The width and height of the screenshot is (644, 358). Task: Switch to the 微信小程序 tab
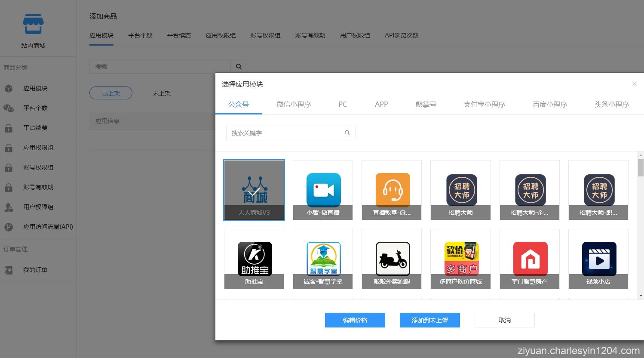tap(294, 104)
